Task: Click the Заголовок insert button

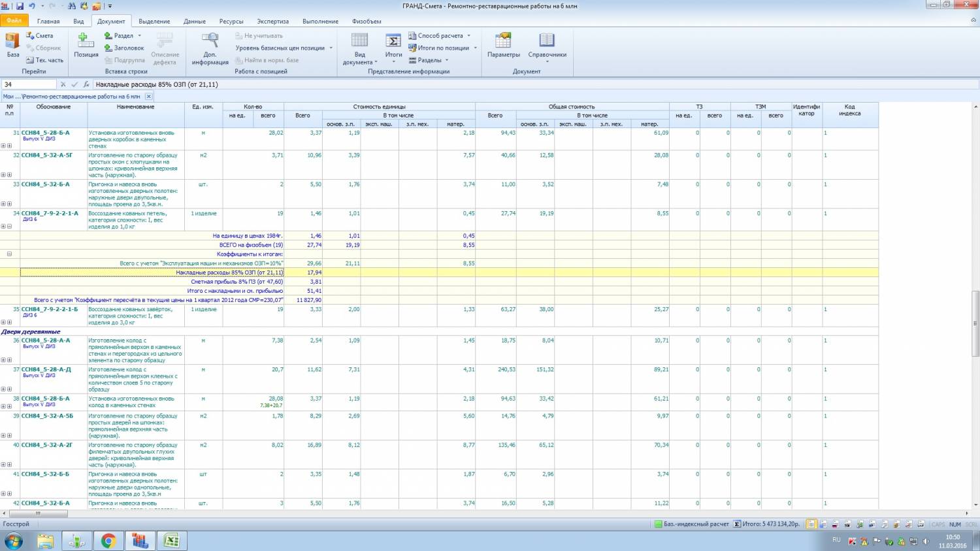Action: pyautogui.click(x=124, y=48)
